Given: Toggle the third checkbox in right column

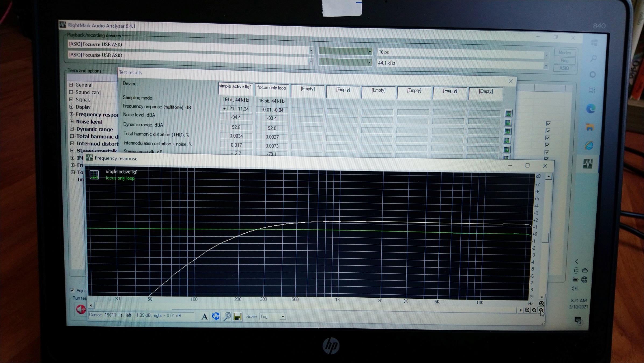Looking at the screenshot, I should (547, 138).
